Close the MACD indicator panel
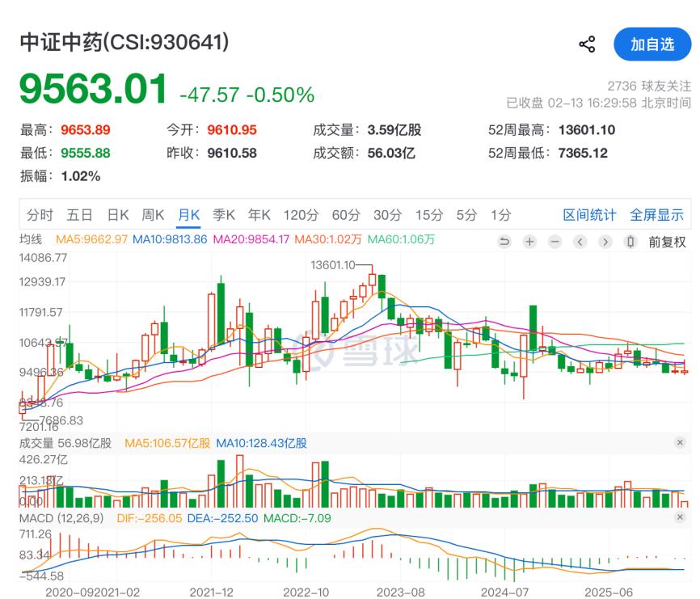This screenshot has height=599, width=700. [x=680, y=518]
